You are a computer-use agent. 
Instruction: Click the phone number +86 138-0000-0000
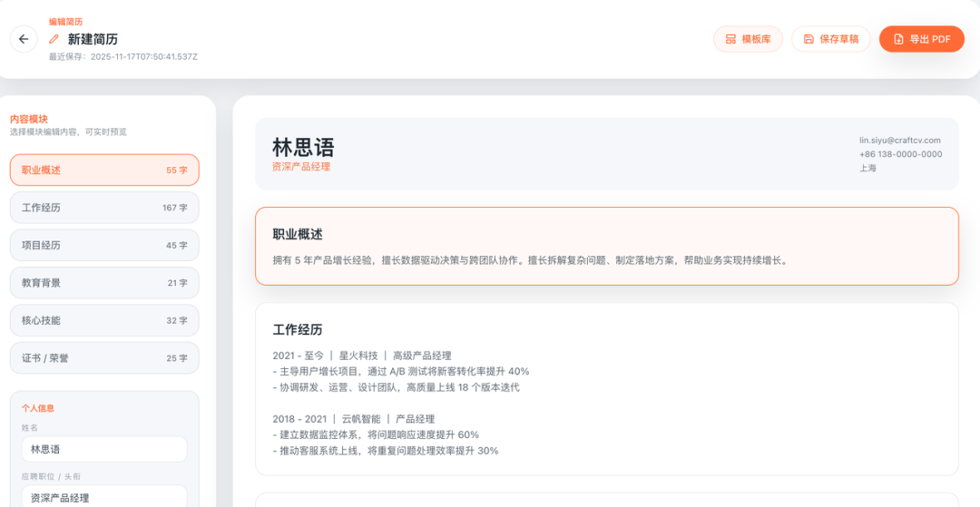tap(901, 154)
